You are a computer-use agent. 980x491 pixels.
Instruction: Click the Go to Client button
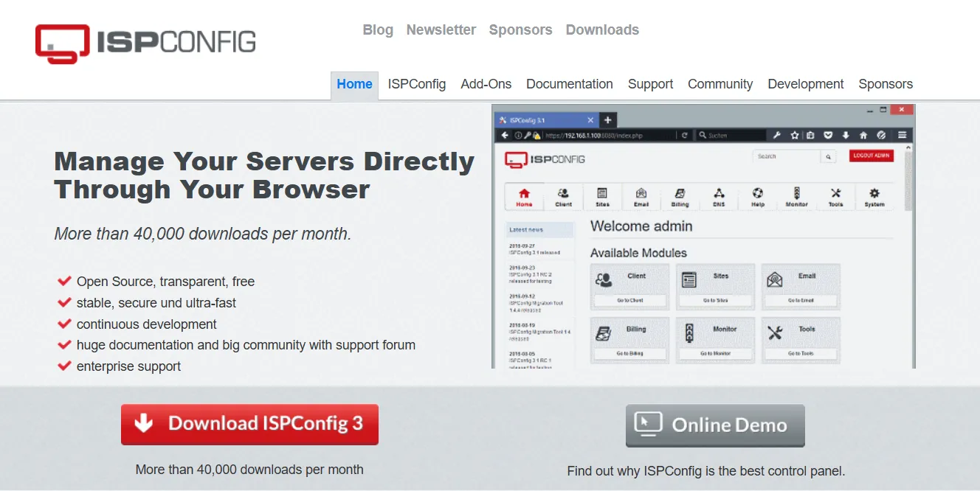point(630,301)
